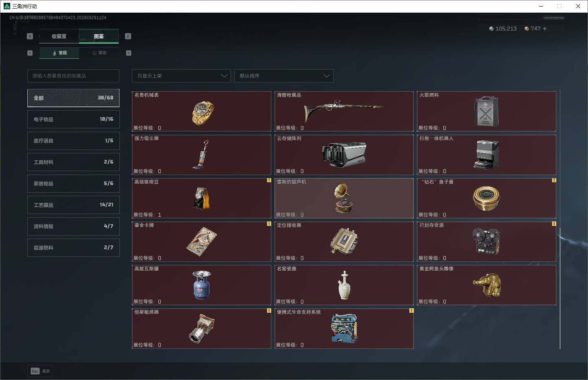Screen dimensions: 588x380
Task: Open the 黄金鳄鱼头雕像 gold statue item
Action: pos(486,285)
